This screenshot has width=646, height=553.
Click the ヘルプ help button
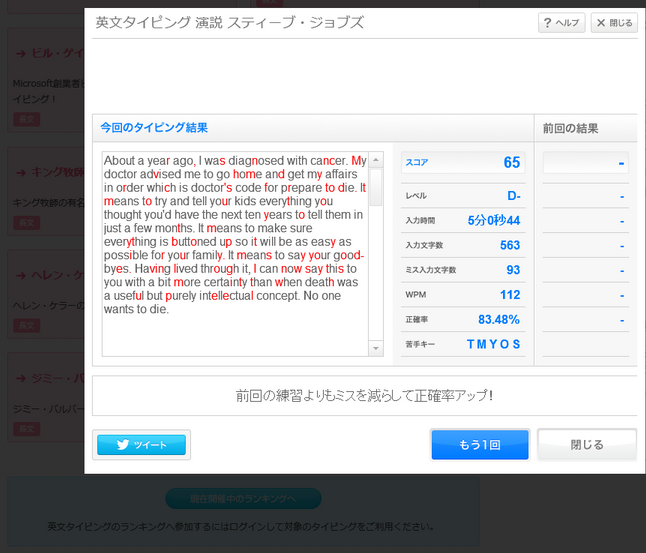coord(562,23)
